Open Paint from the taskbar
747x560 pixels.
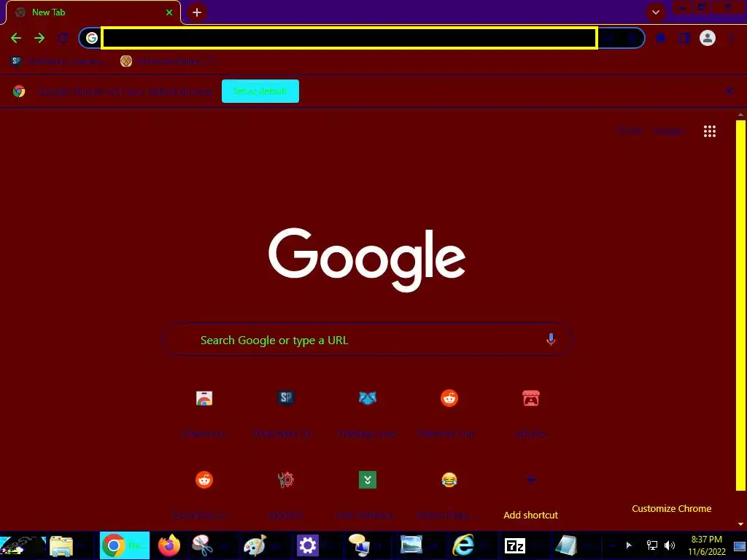(x=255, y=545)
